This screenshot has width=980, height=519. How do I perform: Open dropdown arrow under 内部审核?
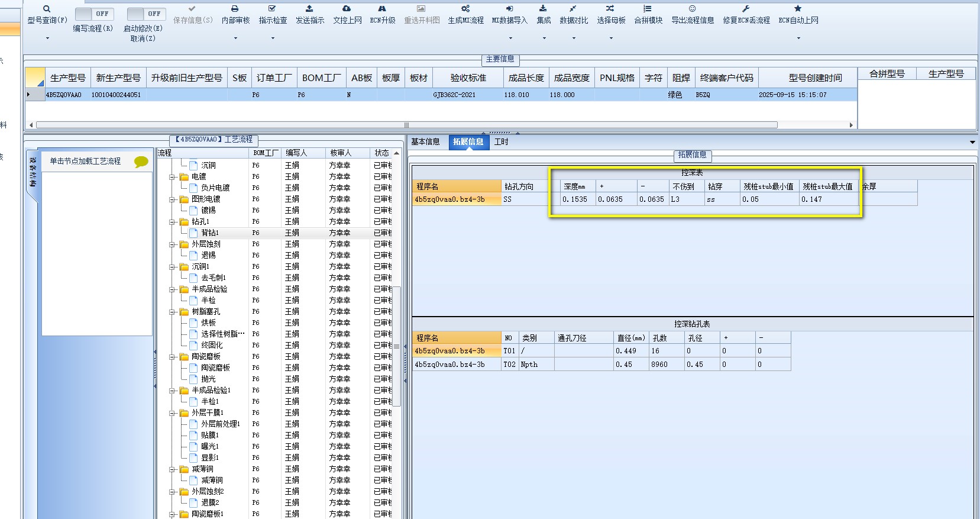pos(235,38)
